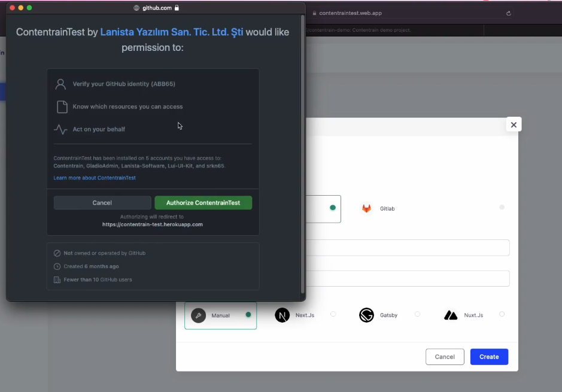Viewport: 562px width, 392px height.
Task: Click 'Fewer than 10 GitHub users' text
Action: point(98,280)
